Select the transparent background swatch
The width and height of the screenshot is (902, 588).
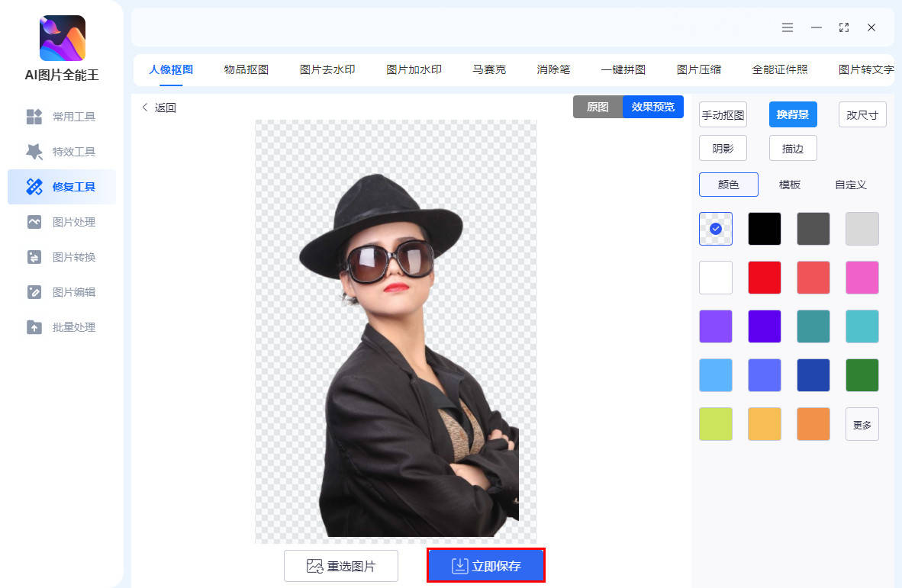[x=716, y=229]
